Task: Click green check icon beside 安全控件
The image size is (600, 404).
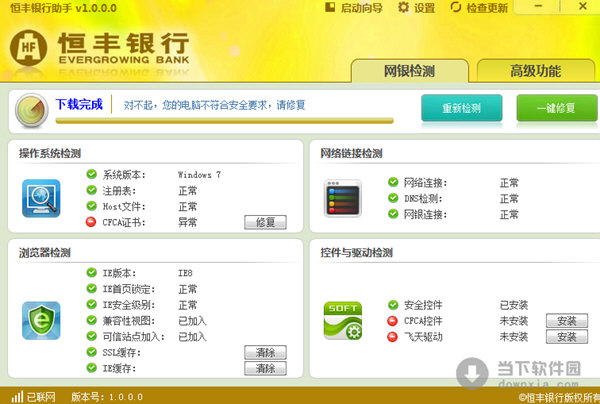Action: tap(393, 305)
